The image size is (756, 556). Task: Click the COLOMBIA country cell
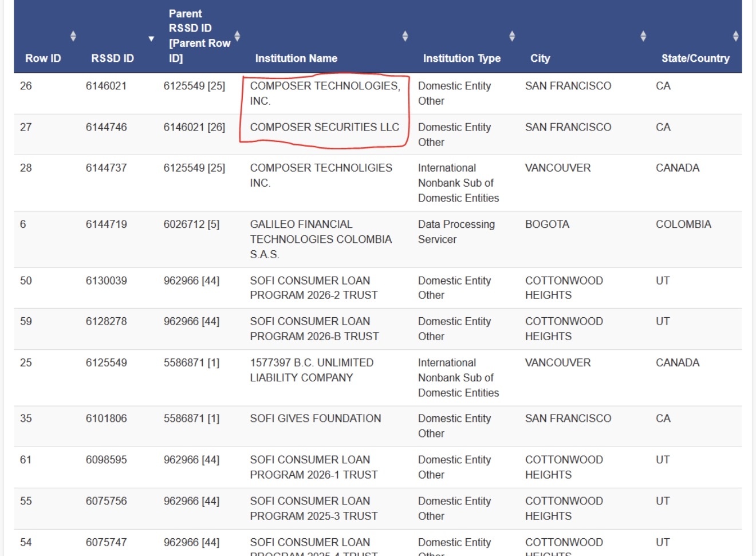(683, 224)
